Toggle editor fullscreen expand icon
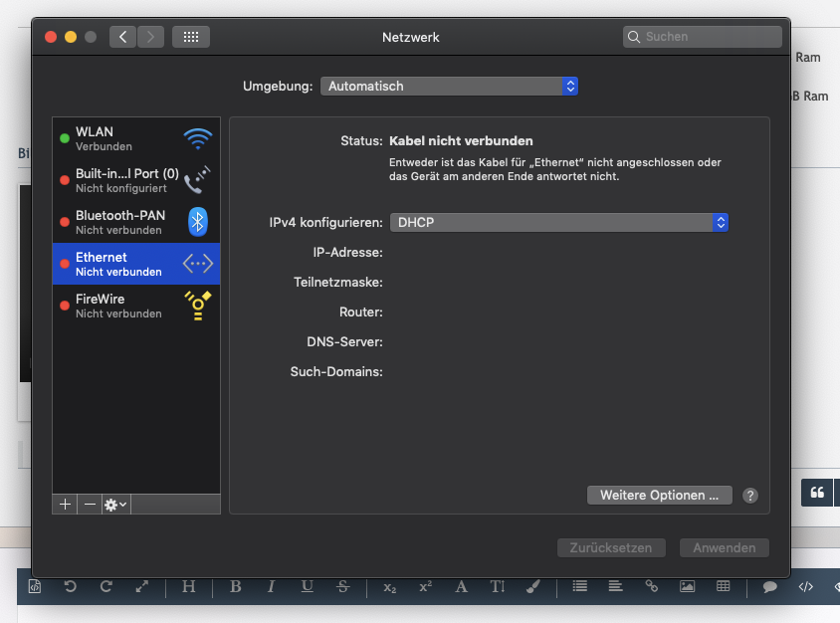840x623 pixels. (142, 586)
